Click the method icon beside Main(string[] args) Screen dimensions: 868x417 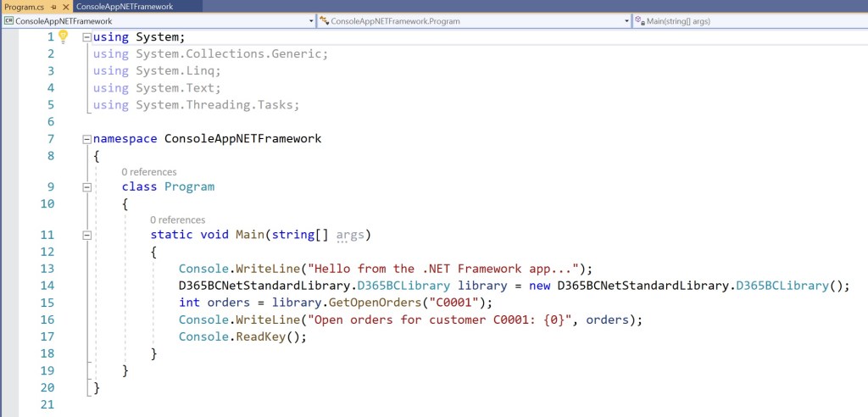point(639,20)
